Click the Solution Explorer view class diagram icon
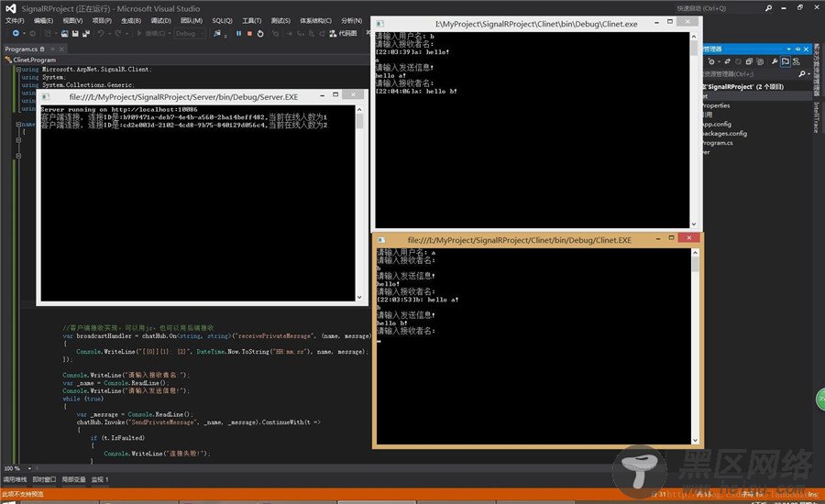 point(796,61)
